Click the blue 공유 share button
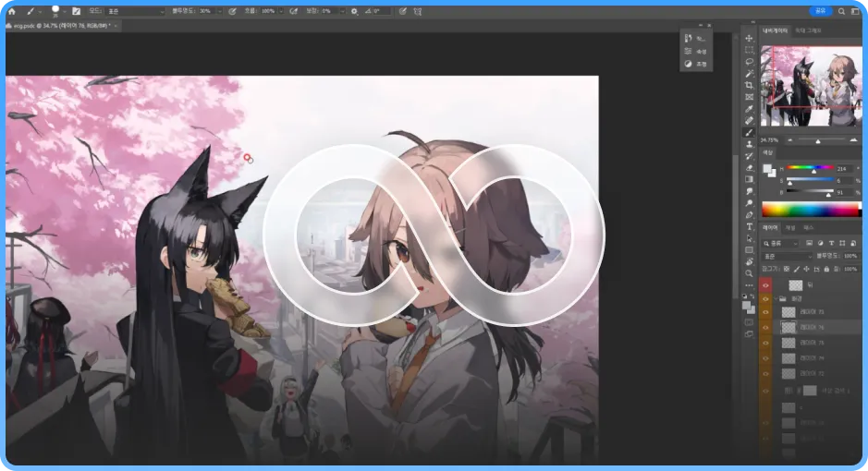The width and height of the screenshot is (868, 471). (820, 11)
